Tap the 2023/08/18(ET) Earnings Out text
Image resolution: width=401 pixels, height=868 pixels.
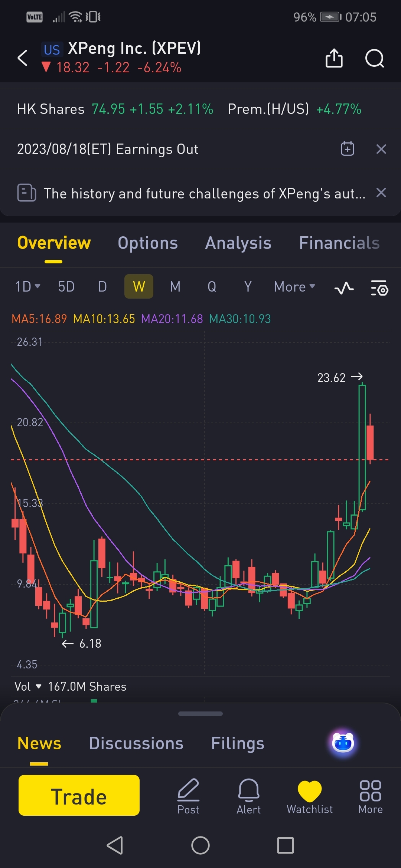(108, 149)
